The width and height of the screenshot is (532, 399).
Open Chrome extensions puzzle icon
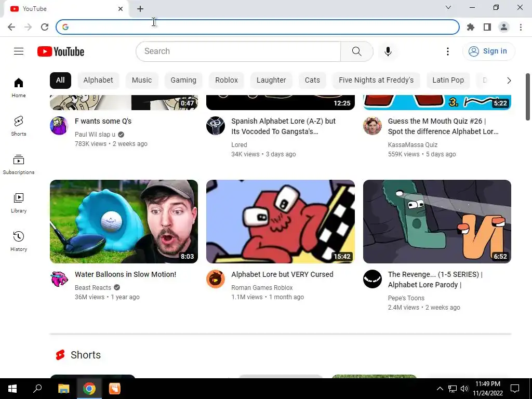(x=471, y=27)
